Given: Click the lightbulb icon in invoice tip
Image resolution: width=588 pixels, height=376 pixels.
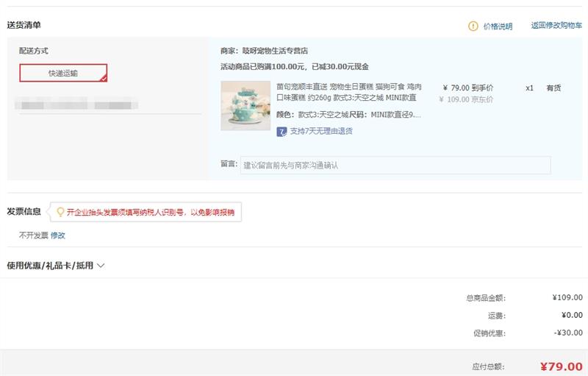Looking at the screenshot, I should 60,212.
